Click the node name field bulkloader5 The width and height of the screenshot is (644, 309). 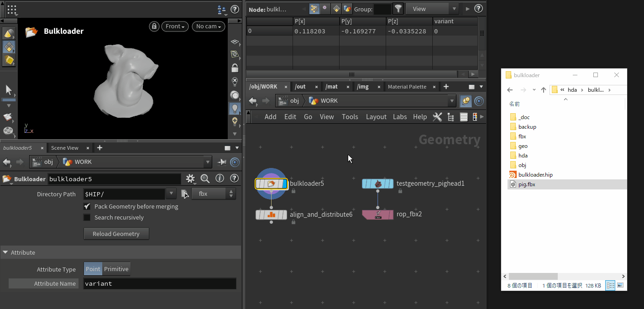coord(114,179)
